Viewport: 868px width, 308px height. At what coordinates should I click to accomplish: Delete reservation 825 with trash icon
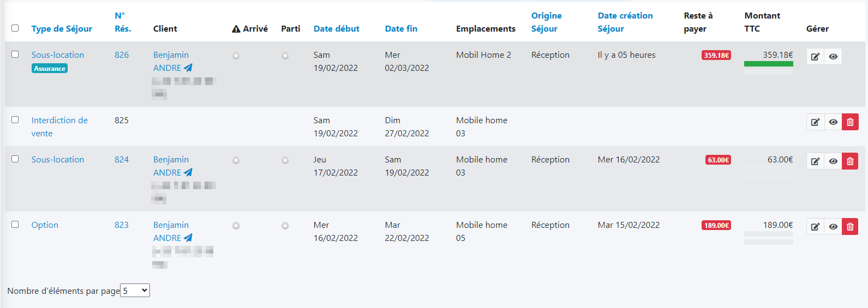pyautogui.click(x=850, y=122)
